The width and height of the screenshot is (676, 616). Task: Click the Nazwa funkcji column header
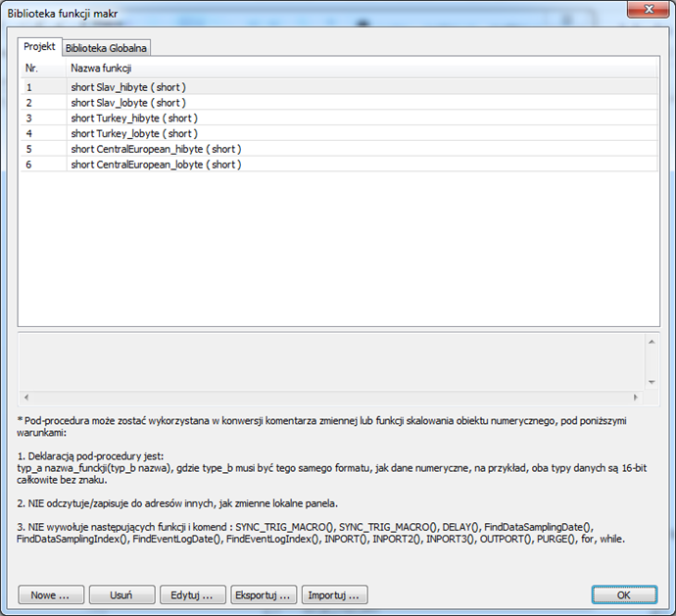coord(362,69)
